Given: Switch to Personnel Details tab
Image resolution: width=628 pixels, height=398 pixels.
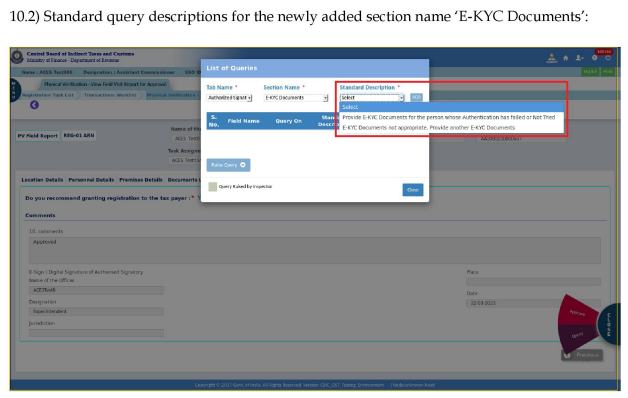Looking at the screenshot, I should [x=91, y=180].
